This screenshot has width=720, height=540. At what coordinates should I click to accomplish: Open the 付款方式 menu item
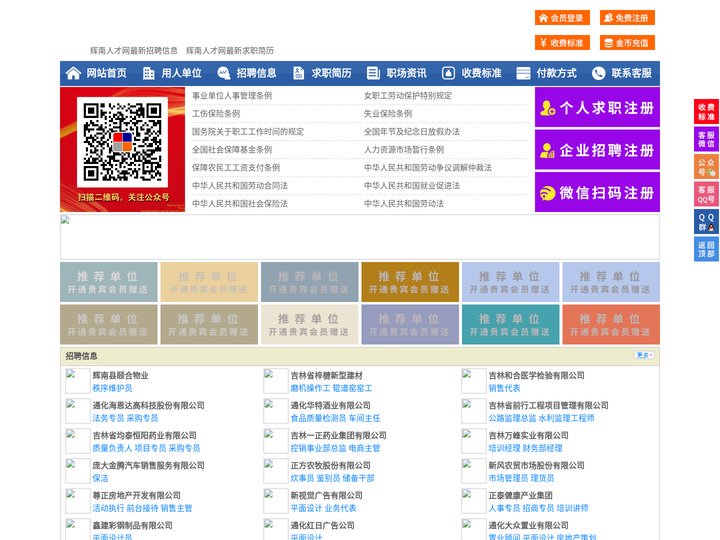click(x=557, y=73)
